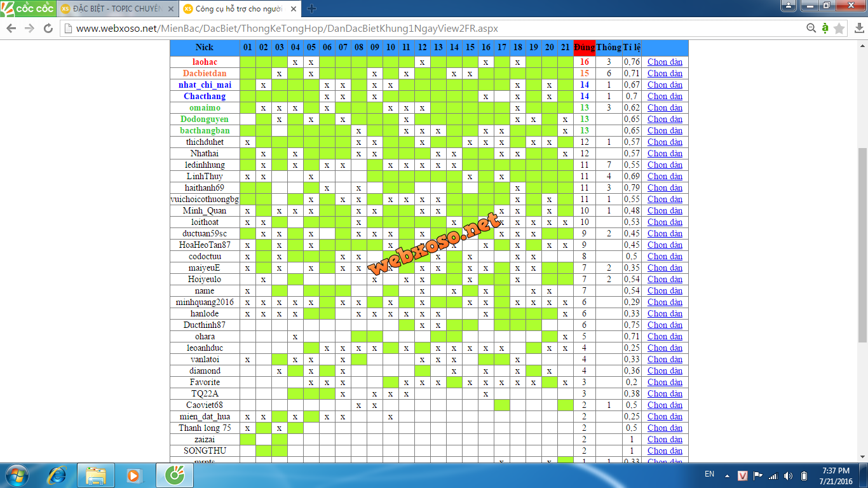Click the nick 'Dacbietdan'
868x488 pixels.
[x=205, y=73]
